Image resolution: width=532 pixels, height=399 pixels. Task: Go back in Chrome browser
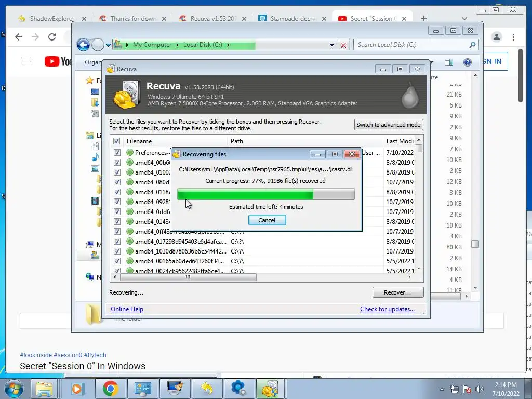[x=19, y=37]
